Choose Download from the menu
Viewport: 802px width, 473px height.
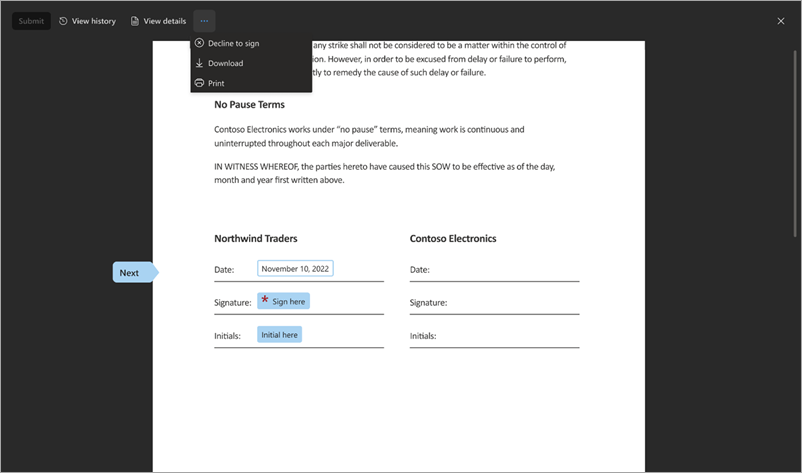(251, 63)
